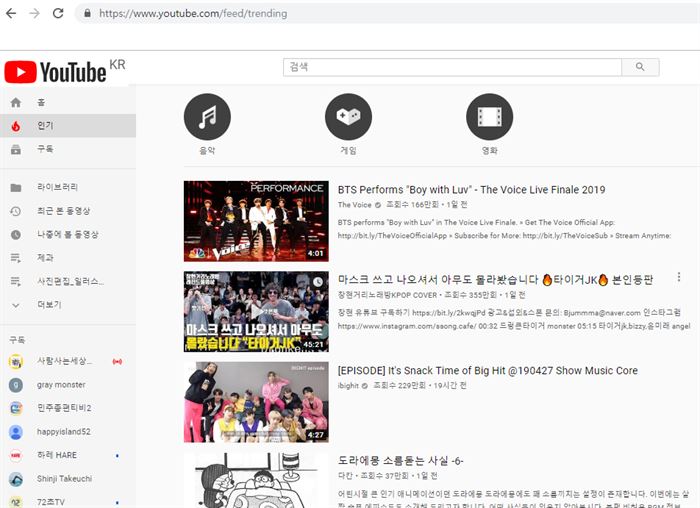This screenshot has width=700, height=508.
Task: Select 구독 in the sidebar menu
Action: point(45,149)
